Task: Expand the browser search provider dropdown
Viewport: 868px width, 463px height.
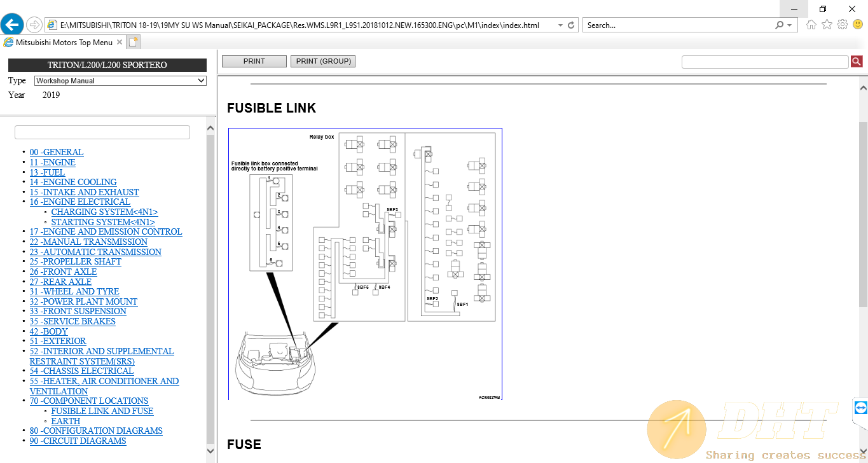Action: pyautogui.click(x=790, y=25)
